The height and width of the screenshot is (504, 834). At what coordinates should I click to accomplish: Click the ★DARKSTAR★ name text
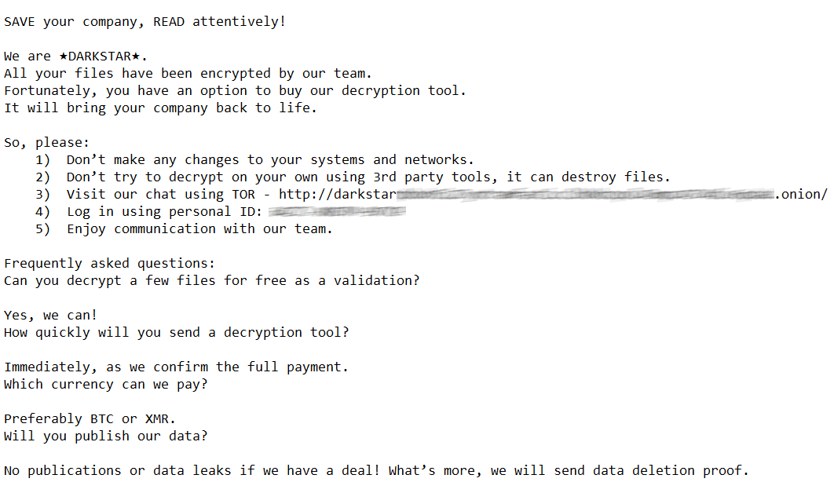click(x=103, y=57)
